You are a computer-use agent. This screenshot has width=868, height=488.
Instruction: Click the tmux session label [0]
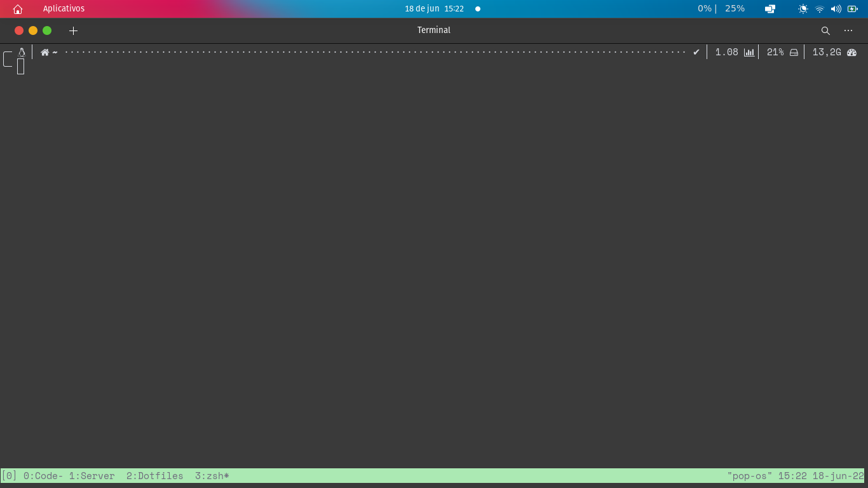coord(9,476)
